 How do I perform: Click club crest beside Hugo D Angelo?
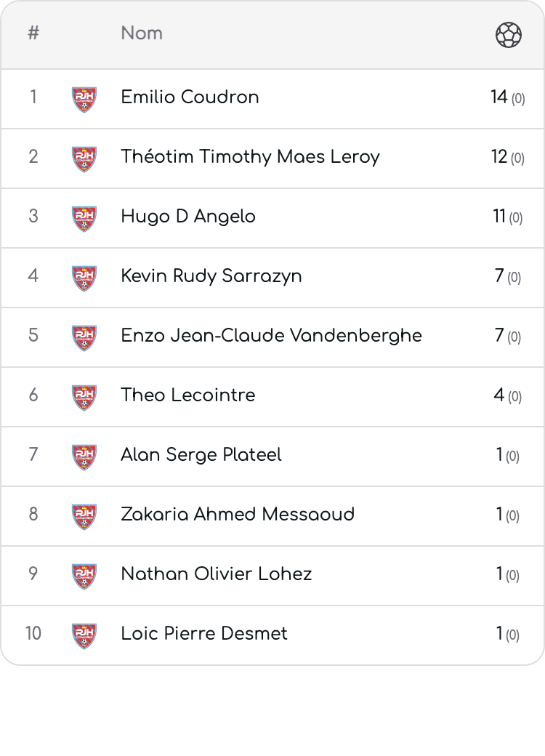pos(84,219)
